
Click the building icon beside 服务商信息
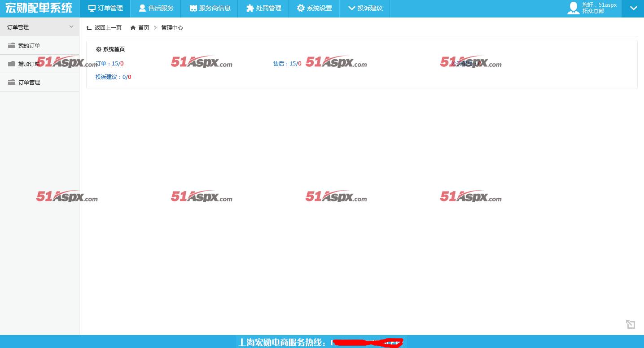[193, 8]
